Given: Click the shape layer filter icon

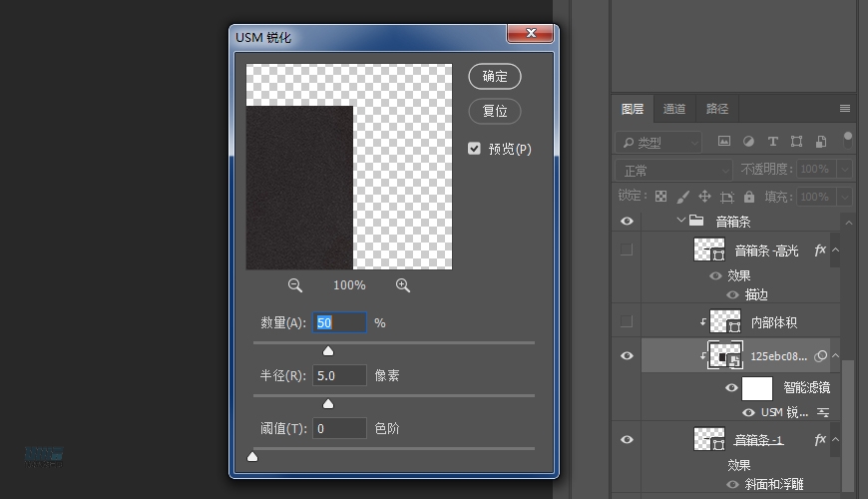Looking at the screenshot, I should click(x=796, y=142).
